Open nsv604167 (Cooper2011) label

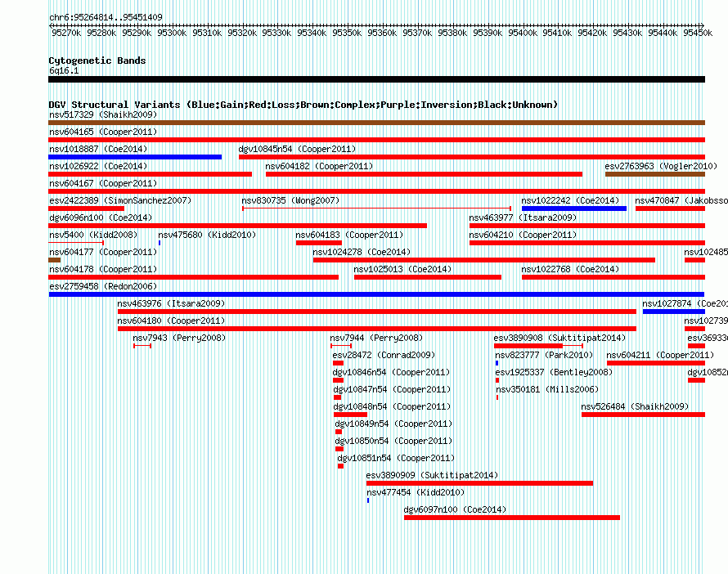tap(103, 183)
